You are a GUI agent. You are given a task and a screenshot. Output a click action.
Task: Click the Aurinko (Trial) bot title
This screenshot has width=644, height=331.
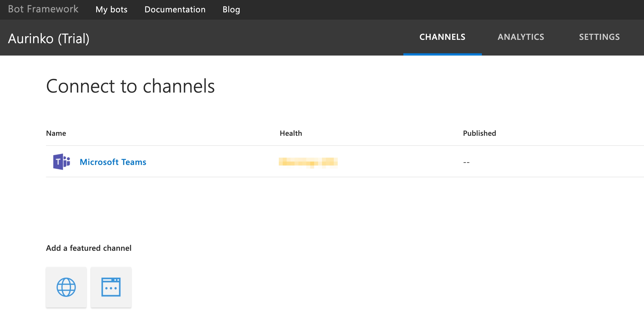pyautogui.click(x=49, y=39)
